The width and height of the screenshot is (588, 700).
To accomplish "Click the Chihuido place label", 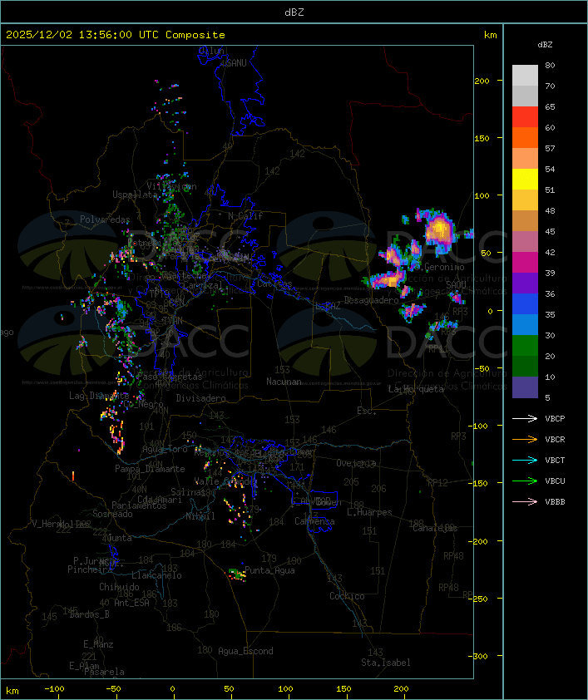I will 119,587.
